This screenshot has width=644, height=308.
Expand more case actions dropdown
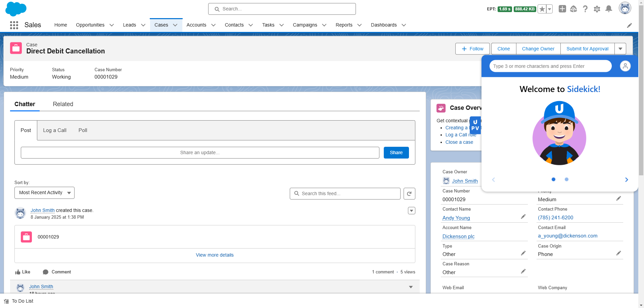click(x=620, y=49)
